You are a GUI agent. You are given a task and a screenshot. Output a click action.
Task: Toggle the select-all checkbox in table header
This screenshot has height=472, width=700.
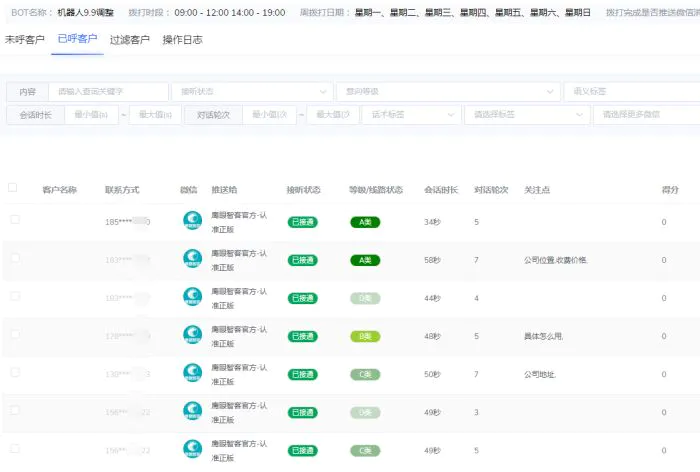tap(13, 187)
